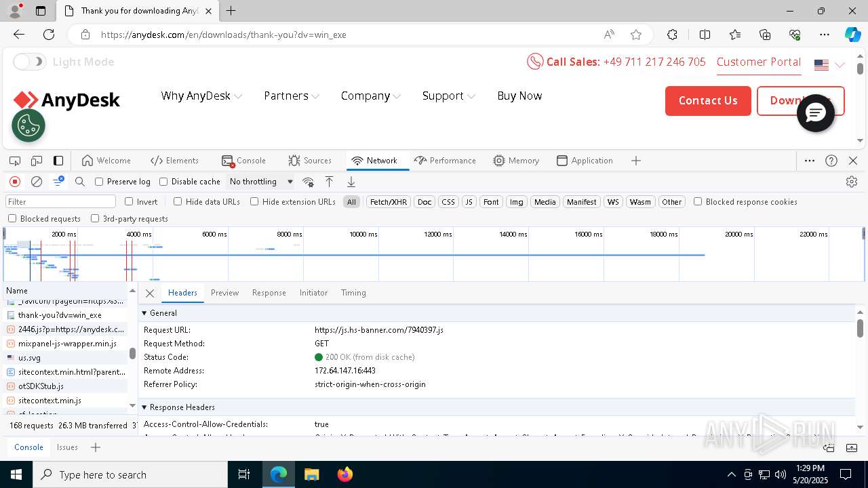Check Blocked response cookies checkbox
868x488 pixels.
698,201
